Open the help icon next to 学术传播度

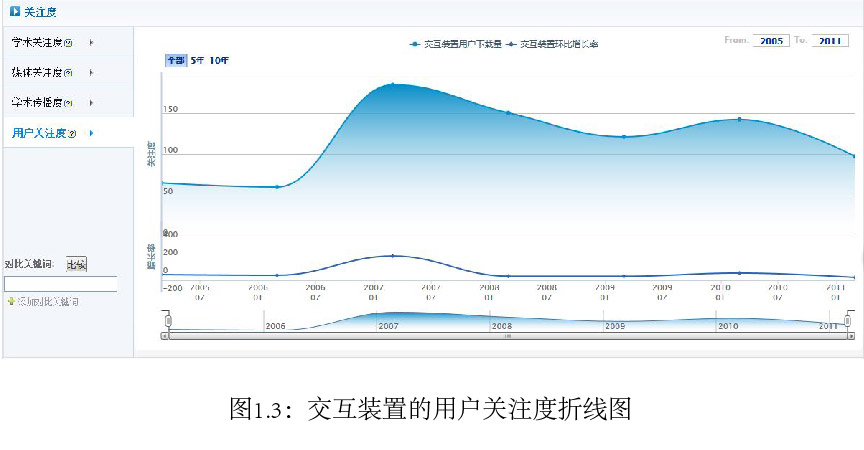point(68,103)
